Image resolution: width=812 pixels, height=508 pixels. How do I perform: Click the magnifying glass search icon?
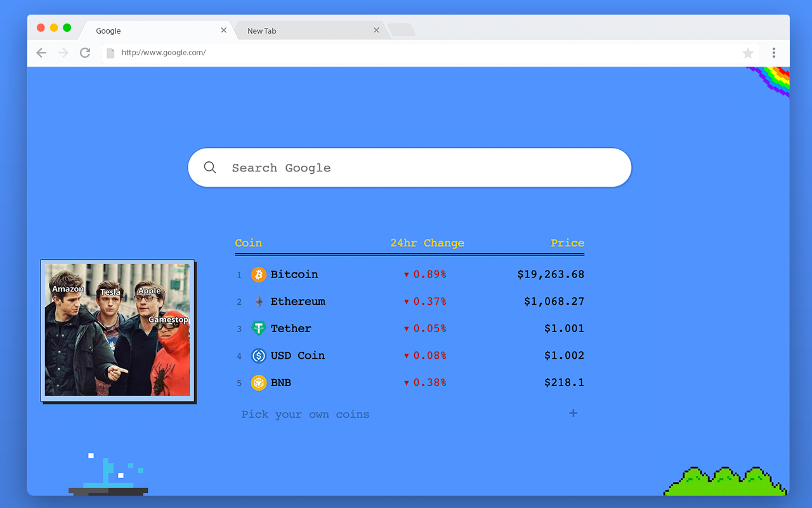[210, 168]
